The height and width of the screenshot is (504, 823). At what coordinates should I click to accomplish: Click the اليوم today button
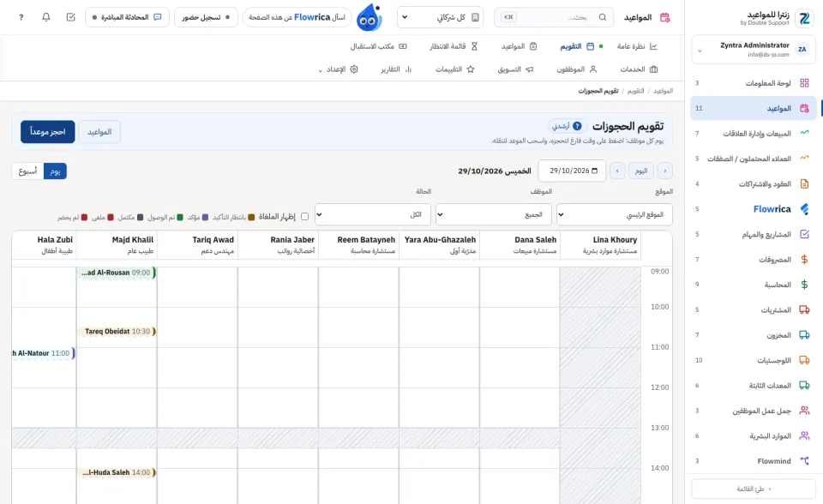[x=641, y=171]
